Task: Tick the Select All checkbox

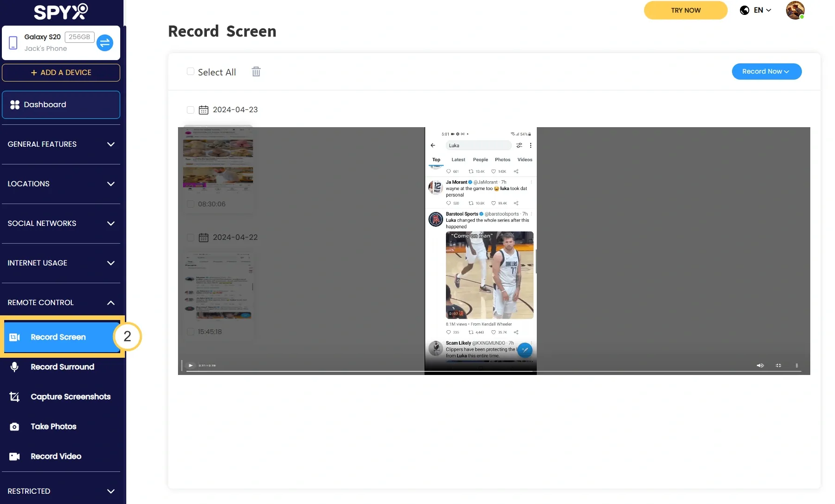Action: (x=191, y=72)
